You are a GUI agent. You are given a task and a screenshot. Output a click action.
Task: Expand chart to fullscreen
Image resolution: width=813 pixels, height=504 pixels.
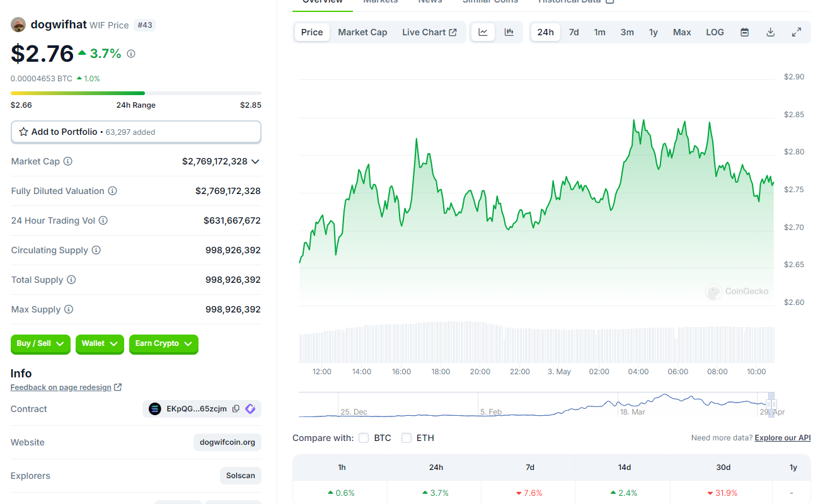[x=797, y=32]
